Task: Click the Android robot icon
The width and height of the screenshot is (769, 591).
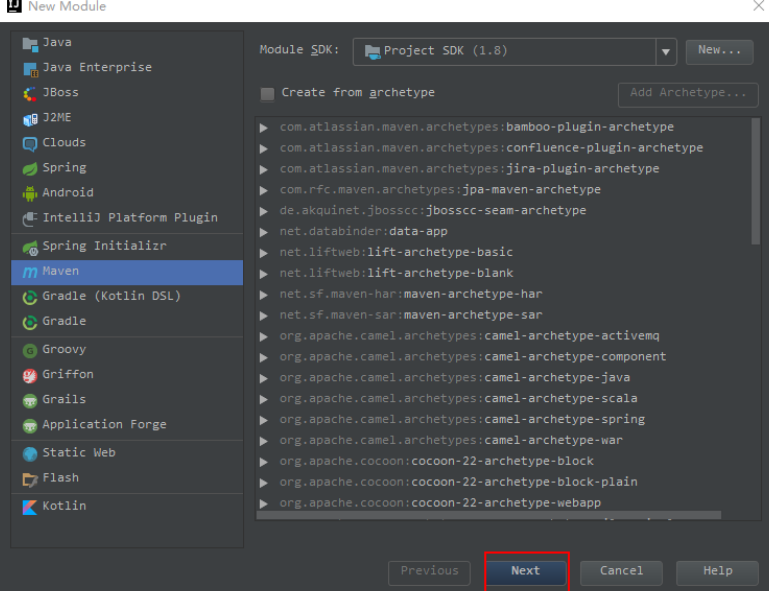Action: pos(30,194)
